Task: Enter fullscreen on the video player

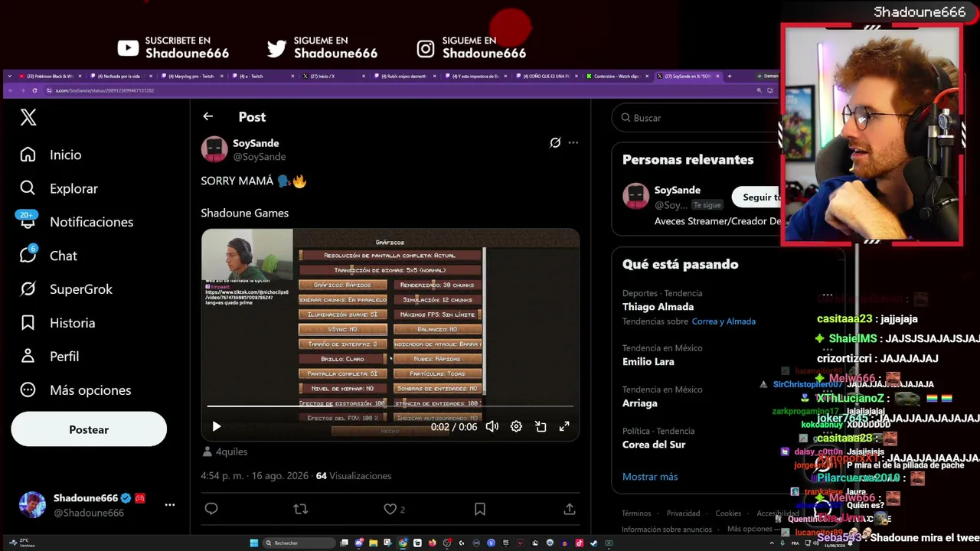Action: click(x=564, y=426)
